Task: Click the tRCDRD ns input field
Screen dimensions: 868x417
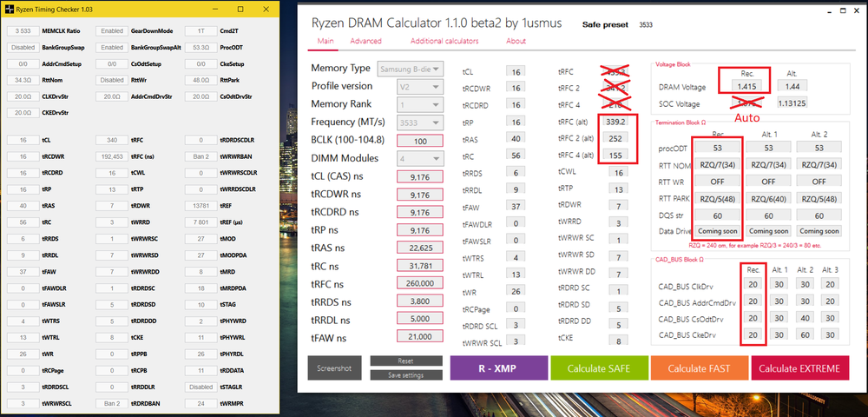Action: tap(420, 212)
